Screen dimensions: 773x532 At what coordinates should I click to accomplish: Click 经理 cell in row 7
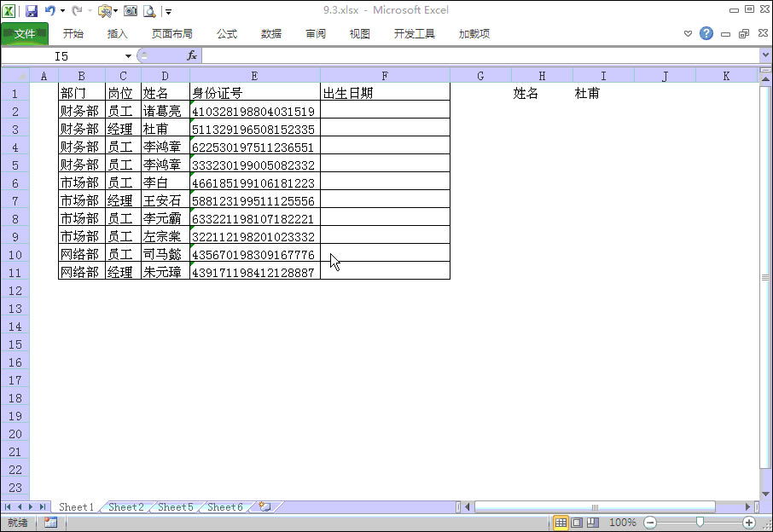click(123, 200)
